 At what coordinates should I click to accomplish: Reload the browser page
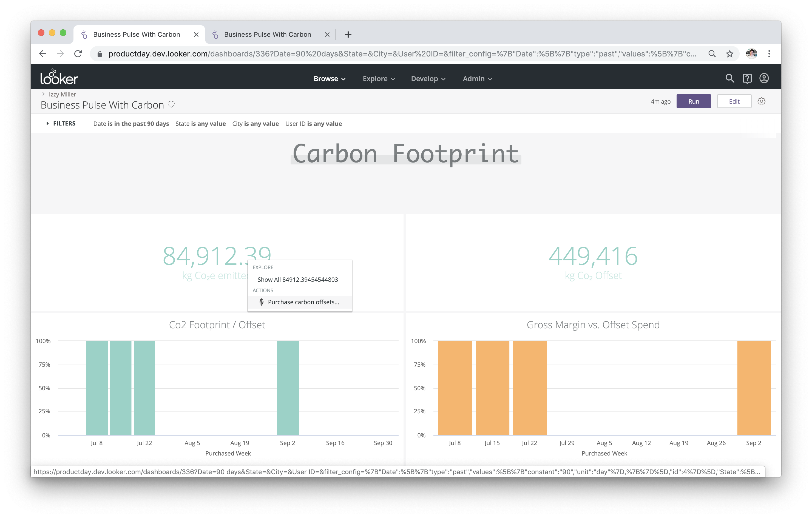(78, 54)
